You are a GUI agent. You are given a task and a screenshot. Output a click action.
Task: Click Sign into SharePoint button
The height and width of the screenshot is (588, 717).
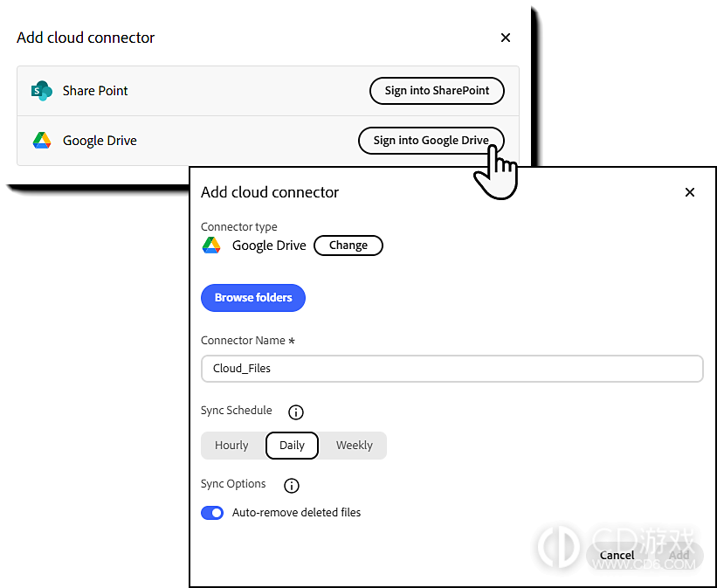pos(437,91)
